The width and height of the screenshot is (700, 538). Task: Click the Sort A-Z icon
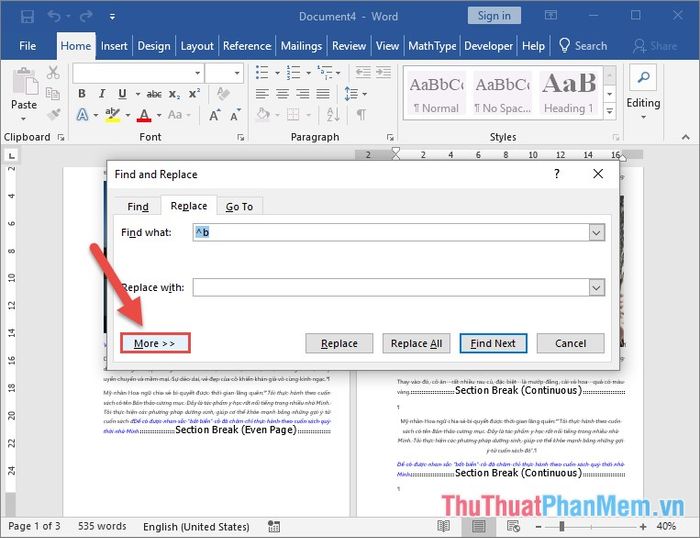(x=333, y=115)
